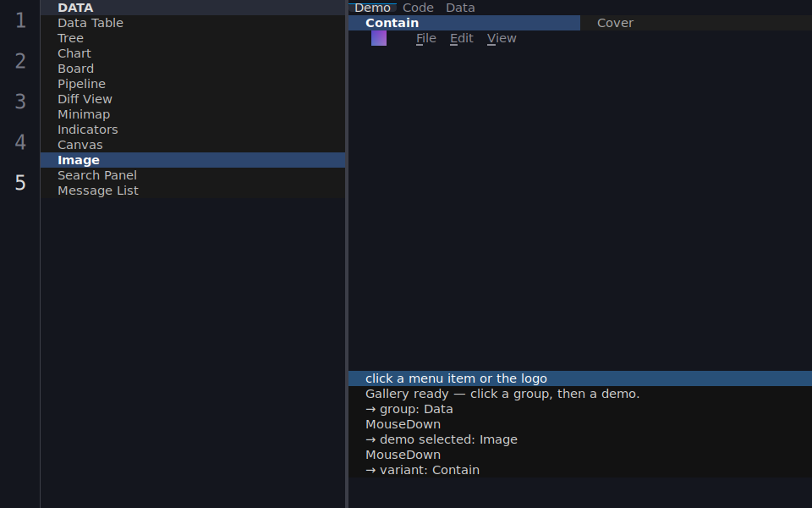This screenshot has width=812, height=508.
Task: Choose group number 2 in the sidebar
Action: click(x=20, y=61)
